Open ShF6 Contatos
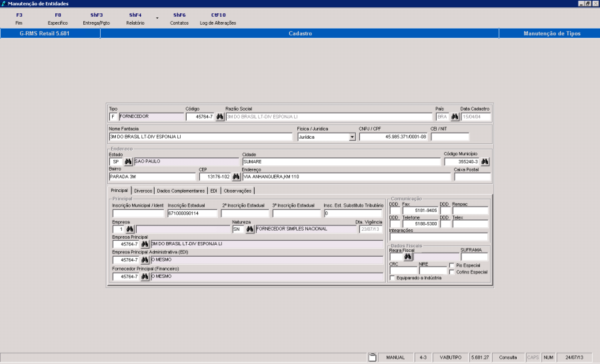This screenshot has height=364, width=600. [179, 19]
